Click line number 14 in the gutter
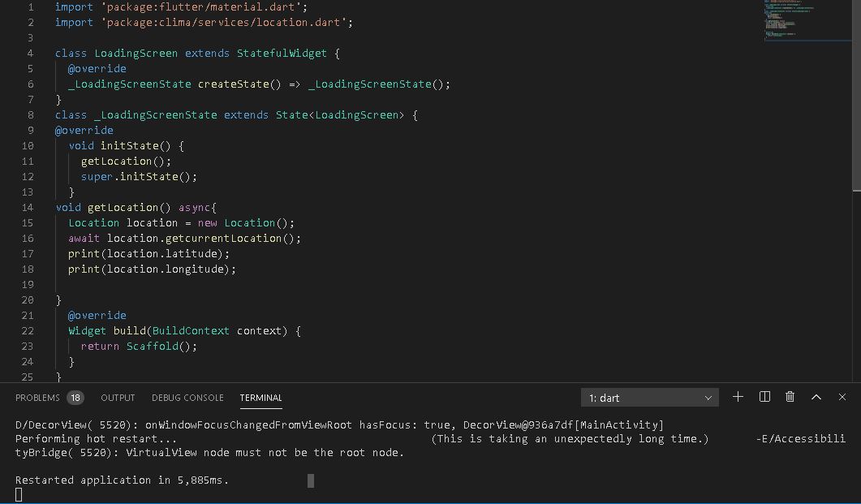Viewport: 861px width, 504px height. coord(27,207)
